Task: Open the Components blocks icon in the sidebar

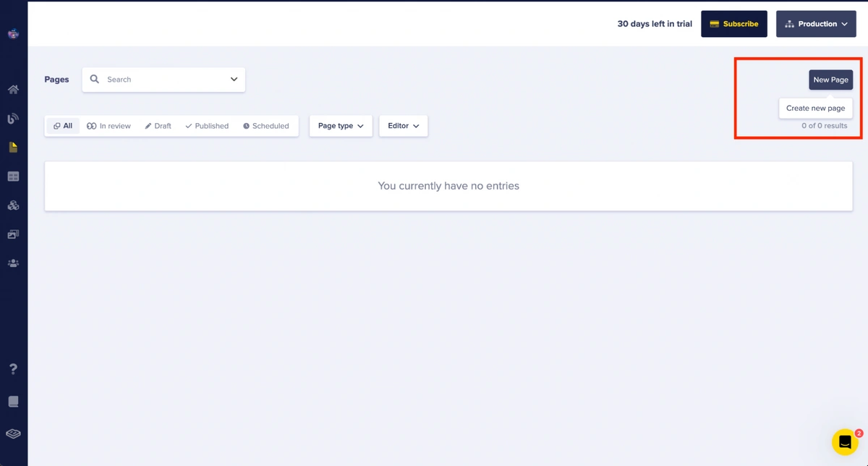Action: point(13,206)
